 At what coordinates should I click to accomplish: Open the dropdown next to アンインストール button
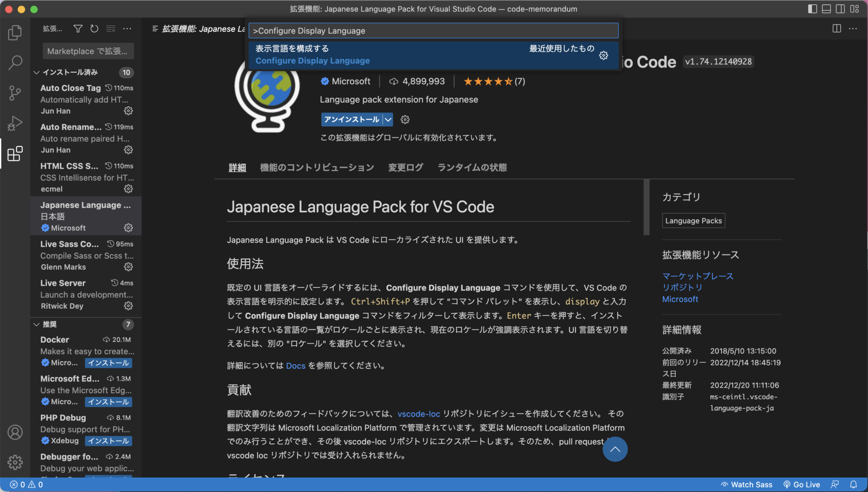(388, 119)
